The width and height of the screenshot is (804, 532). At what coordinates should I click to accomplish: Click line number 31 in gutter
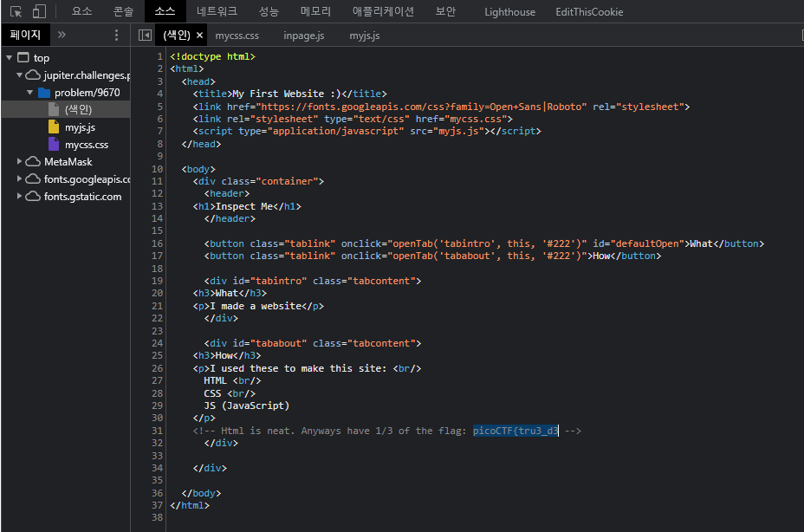pyautogui.click(x=157, y=431)
